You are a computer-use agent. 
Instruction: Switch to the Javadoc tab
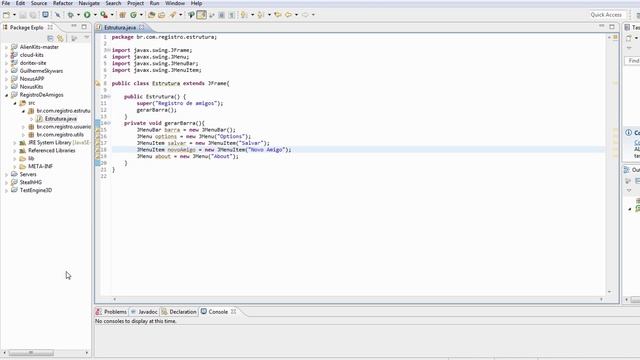(144, 312)
